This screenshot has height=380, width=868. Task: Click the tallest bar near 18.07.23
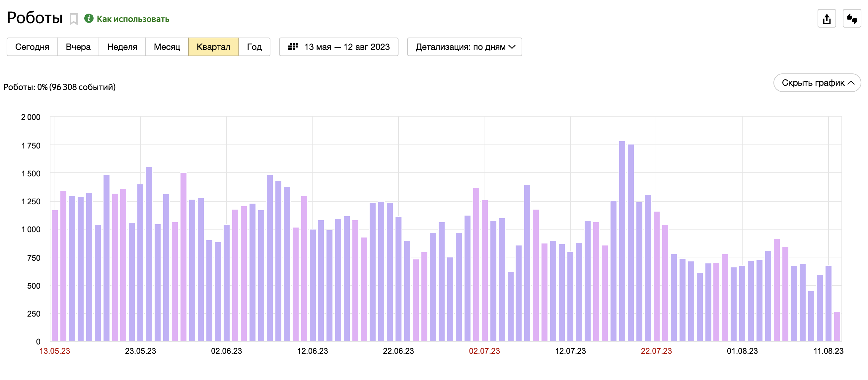coord(622,241)
